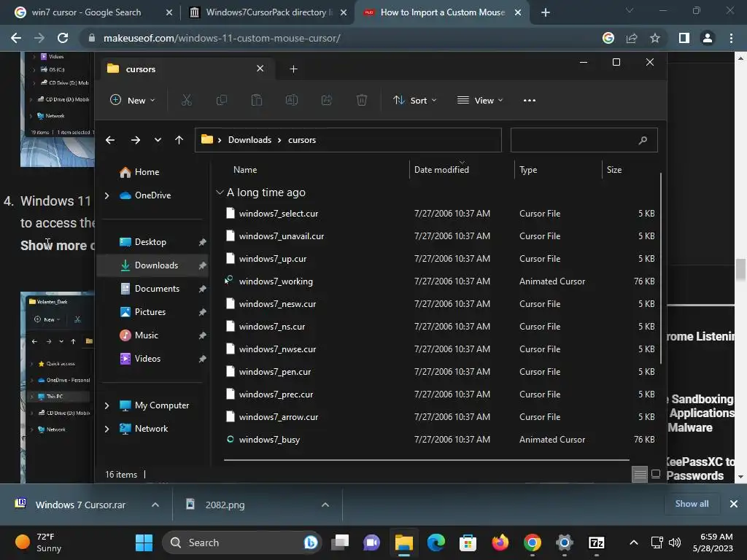The image size is (747, 560).
Task: Add a new File Explorer tab
Action: pyautogui.click(x=293, y=69)
